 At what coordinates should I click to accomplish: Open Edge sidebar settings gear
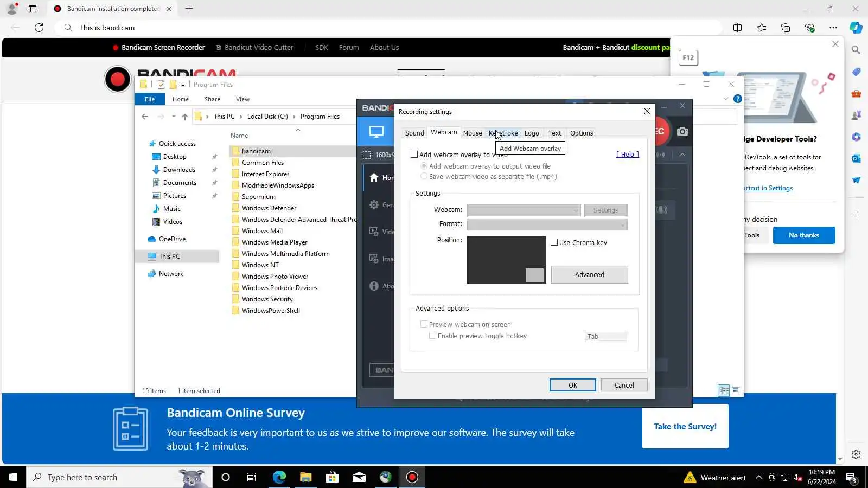pyautogui.click(x=856, y=454)
